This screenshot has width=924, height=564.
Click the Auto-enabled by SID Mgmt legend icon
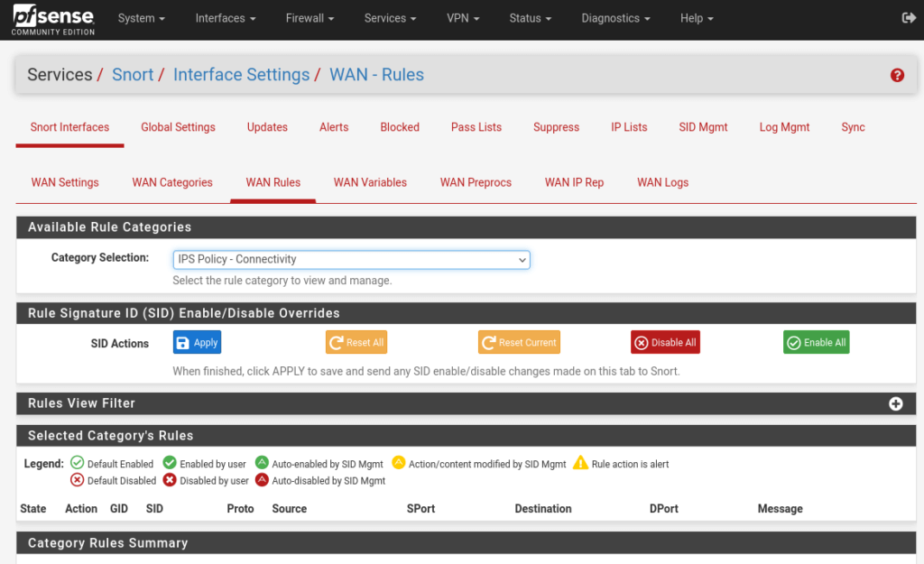262,463
